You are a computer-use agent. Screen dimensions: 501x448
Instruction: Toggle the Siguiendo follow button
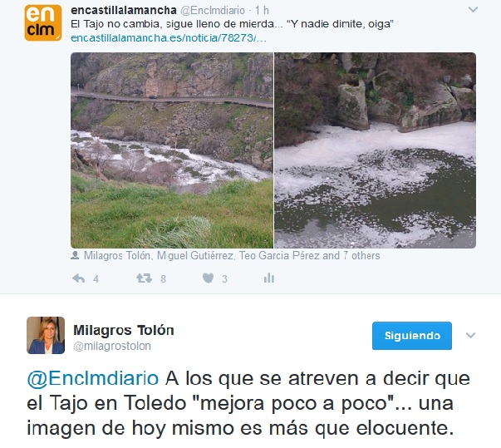(x=412, y=336)
